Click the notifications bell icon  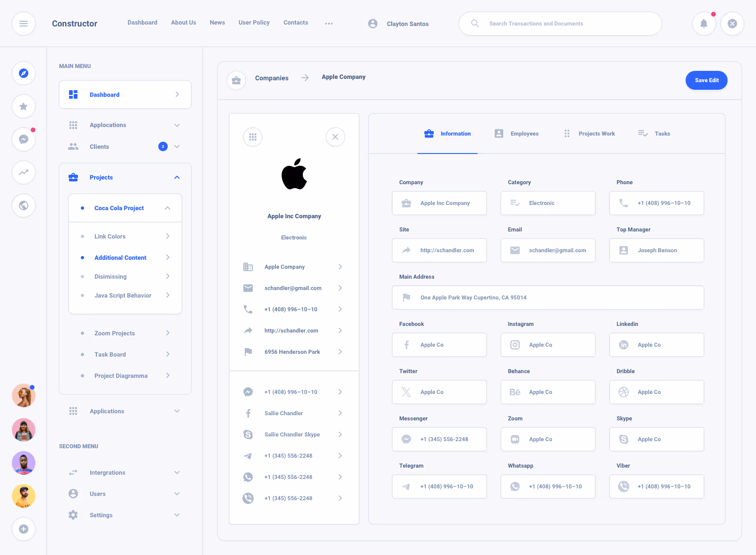pyautogui.click(x=704, y=24)
